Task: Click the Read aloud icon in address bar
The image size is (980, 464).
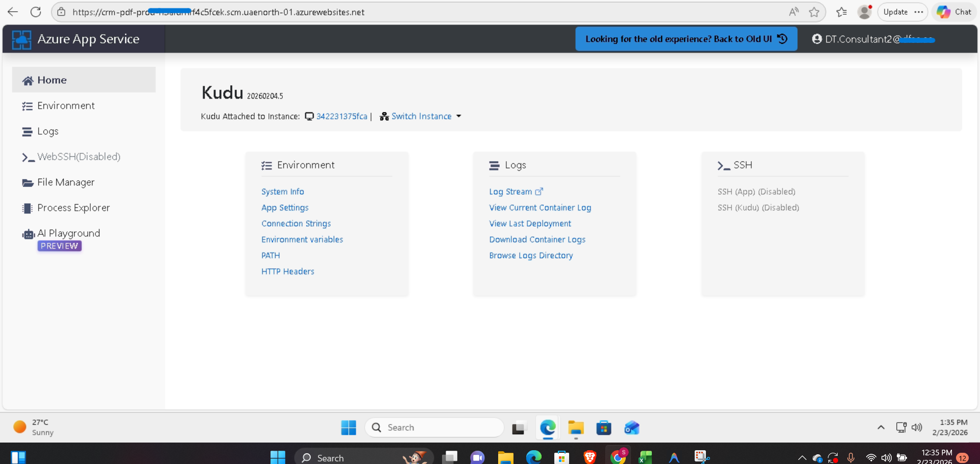Action: point(793,12)
